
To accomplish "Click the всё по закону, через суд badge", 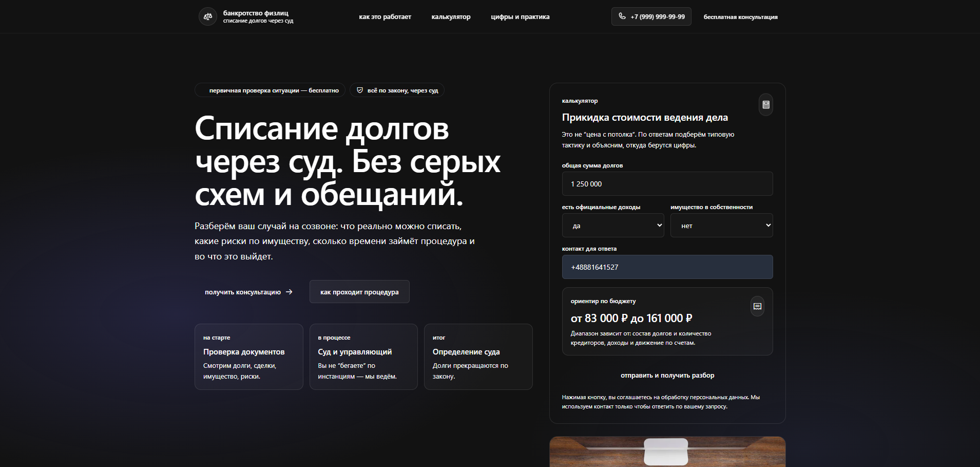I will (397, 90).
